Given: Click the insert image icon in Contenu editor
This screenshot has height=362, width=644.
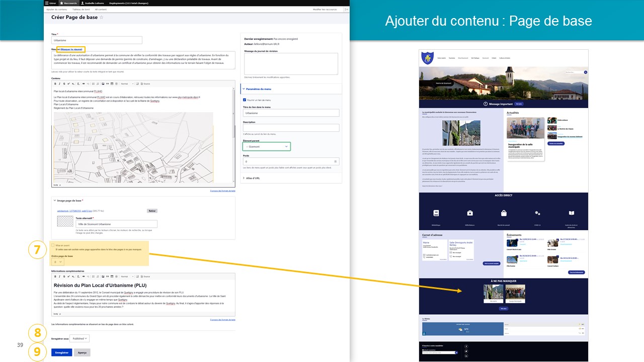Looking at the screenshot, I should [x=103, y=83].
